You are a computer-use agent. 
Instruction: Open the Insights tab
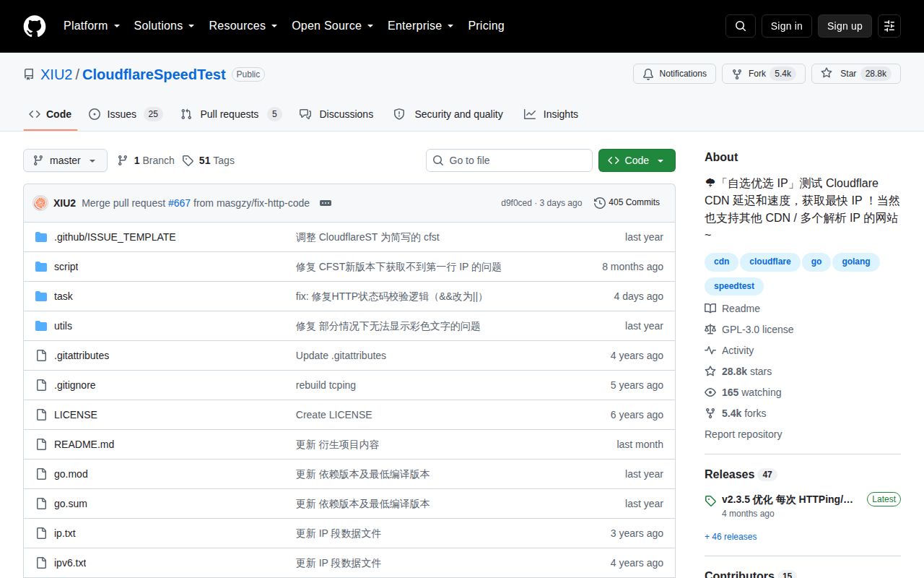point(551,114)
